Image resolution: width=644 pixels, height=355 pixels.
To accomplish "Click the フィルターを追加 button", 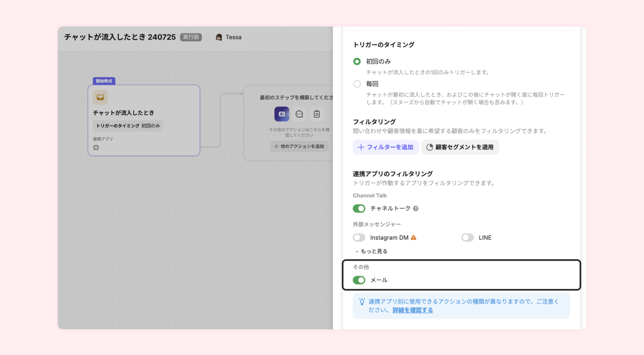I will click(x=386, y=147).
